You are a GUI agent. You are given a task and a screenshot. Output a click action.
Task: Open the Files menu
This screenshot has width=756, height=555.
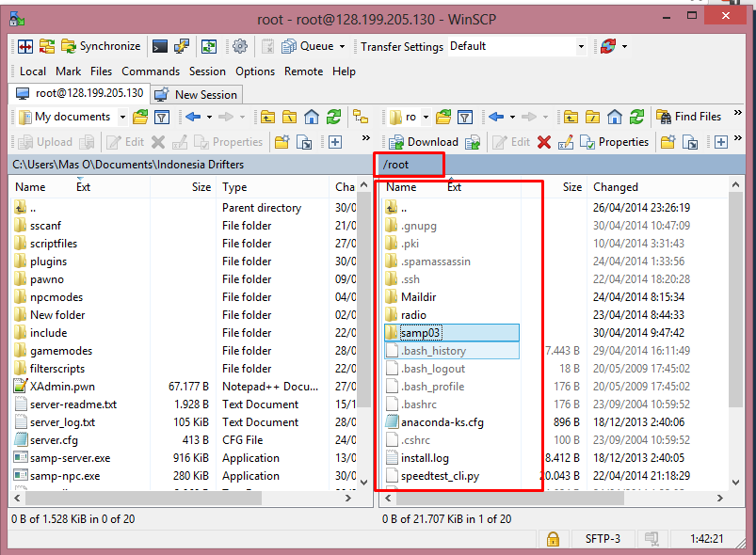[x=101, y=71]
